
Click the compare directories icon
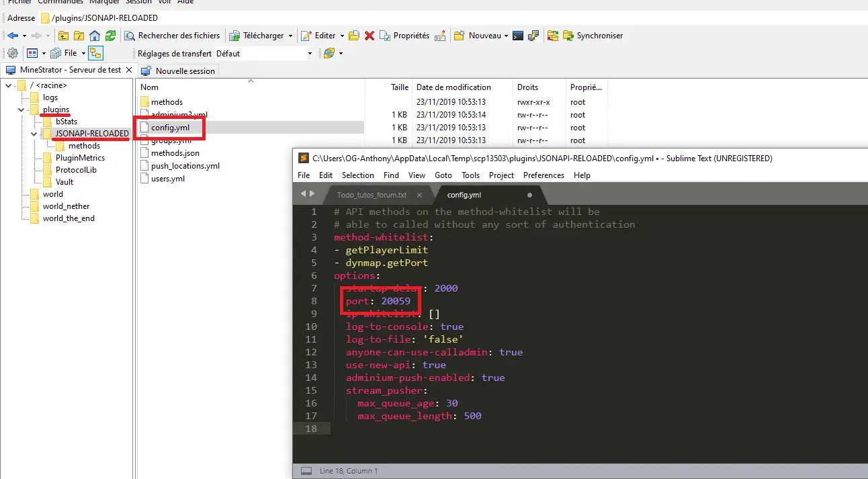pos(552,36)
